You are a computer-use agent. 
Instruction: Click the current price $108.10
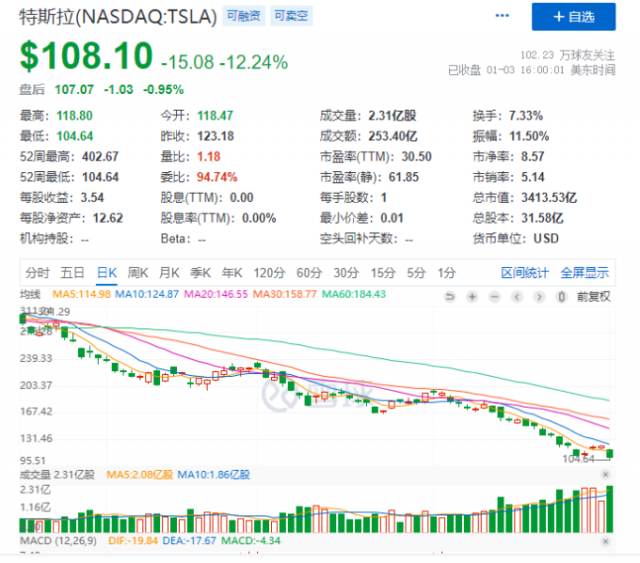[87, 56]
